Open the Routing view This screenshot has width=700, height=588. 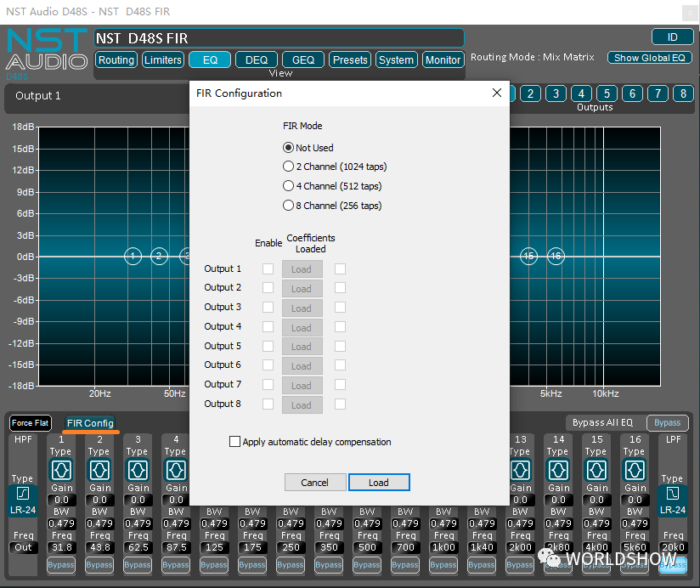(x=116, y=59)
